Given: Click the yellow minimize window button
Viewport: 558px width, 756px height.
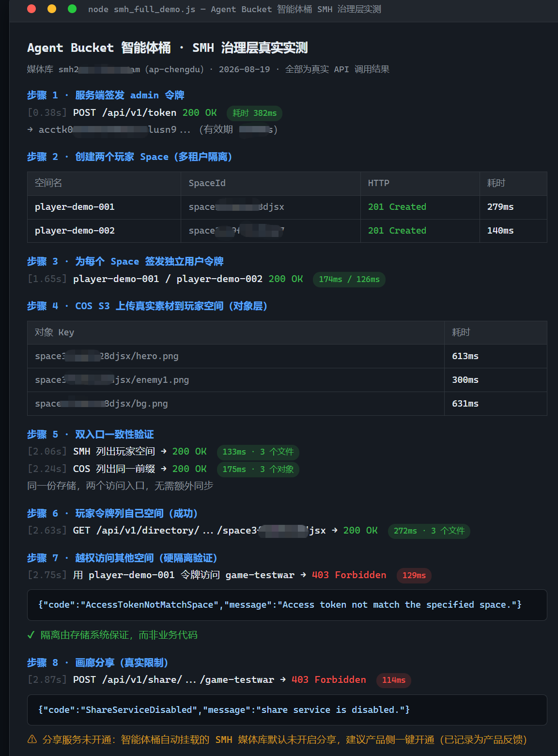Looking at the screenshot, I should (52, 9).
